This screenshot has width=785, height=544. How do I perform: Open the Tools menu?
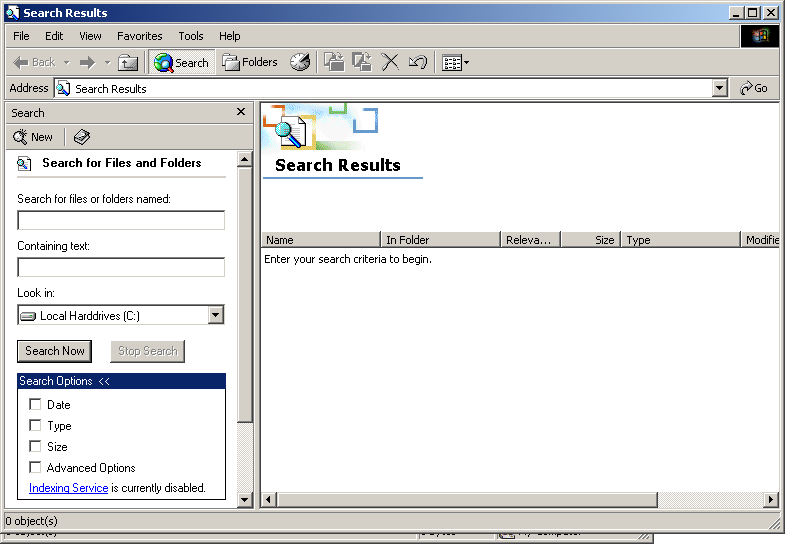click(190, 36)
